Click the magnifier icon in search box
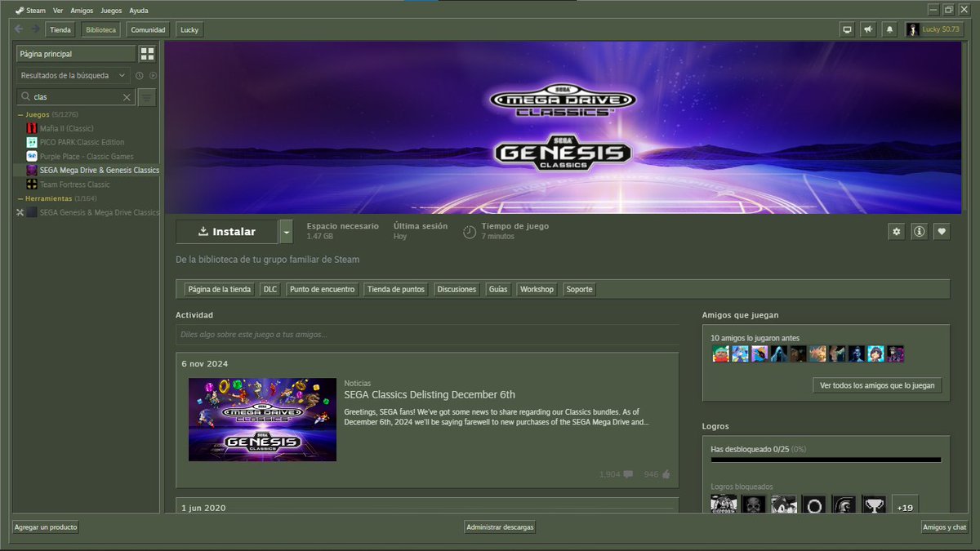Viewport: 980px width, 551px height. (26, 97)
